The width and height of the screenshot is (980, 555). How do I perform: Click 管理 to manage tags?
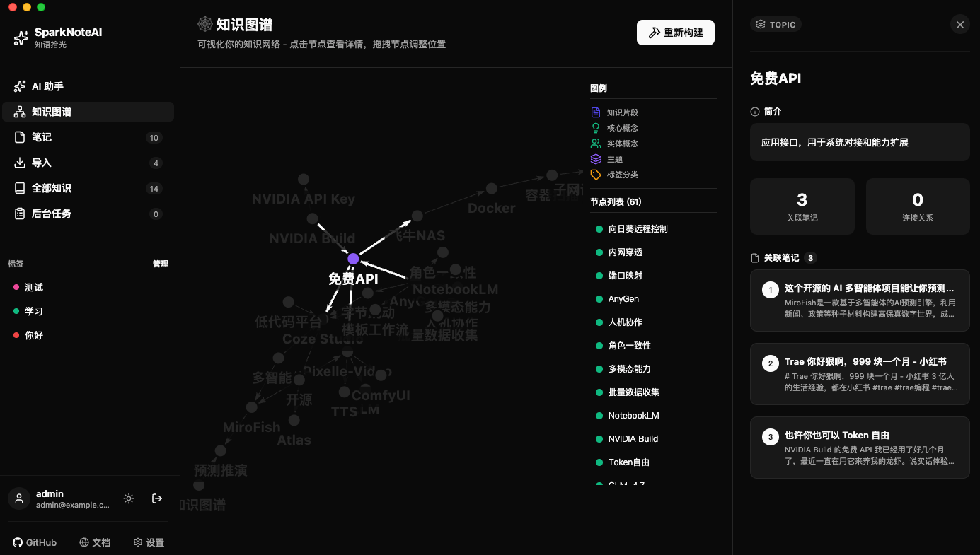pyautogui.click(x=161, y=264)
